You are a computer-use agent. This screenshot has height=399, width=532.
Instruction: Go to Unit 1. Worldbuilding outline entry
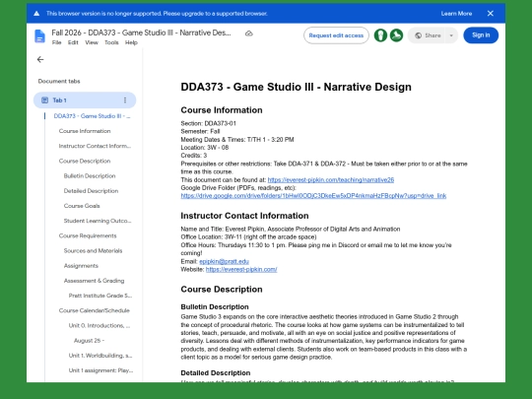tap(100, 356)
